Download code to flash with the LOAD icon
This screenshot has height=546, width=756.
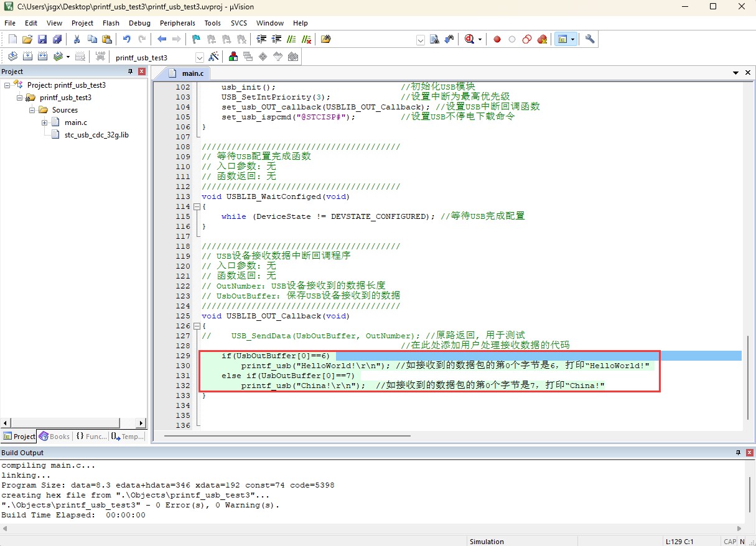tap(100, 57)
